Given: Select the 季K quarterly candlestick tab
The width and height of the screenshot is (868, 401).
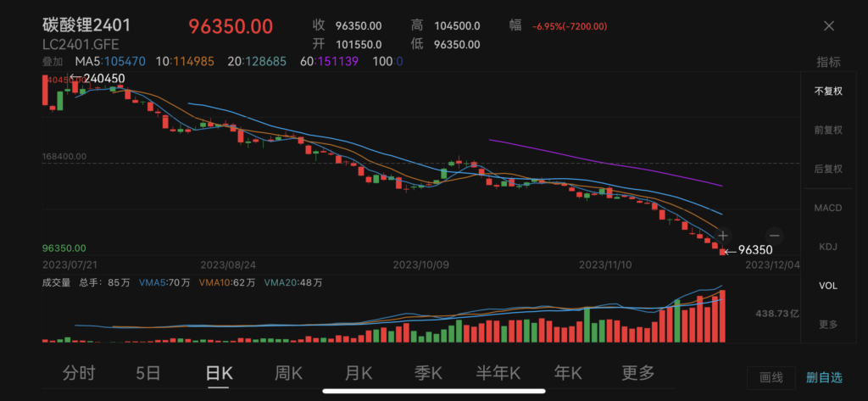Looking at the screenshot, I should coord(428,373).
